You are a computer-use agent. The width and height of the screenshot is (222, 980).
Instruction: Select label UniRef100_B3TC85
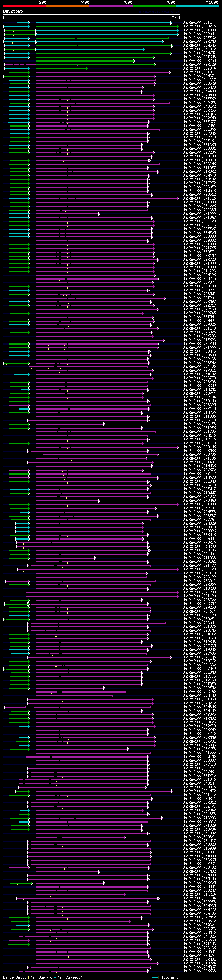tap(199, 432)
